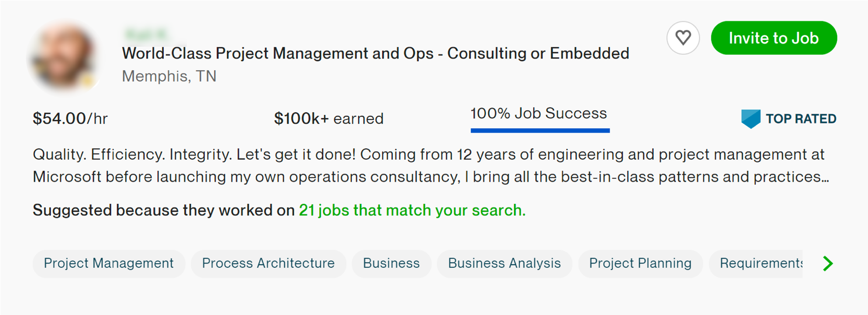This screenshot has height=315, width=868.
Task: Click the 100% Job Success stat
Action: pyautogui.click(x=538, y=113)
